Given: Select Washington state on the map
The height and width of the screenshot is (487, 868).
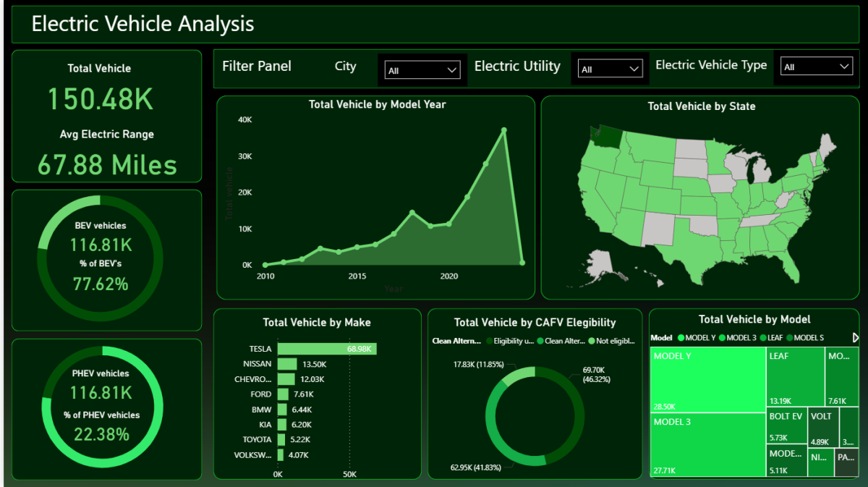Looking at the screenshot, I should 605,135.
